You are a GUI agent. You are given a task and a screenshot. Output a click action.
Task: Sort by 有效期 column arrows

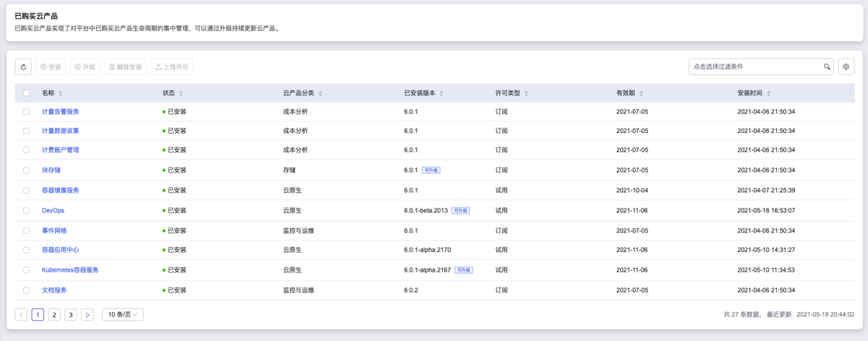[x=641, y=94]
